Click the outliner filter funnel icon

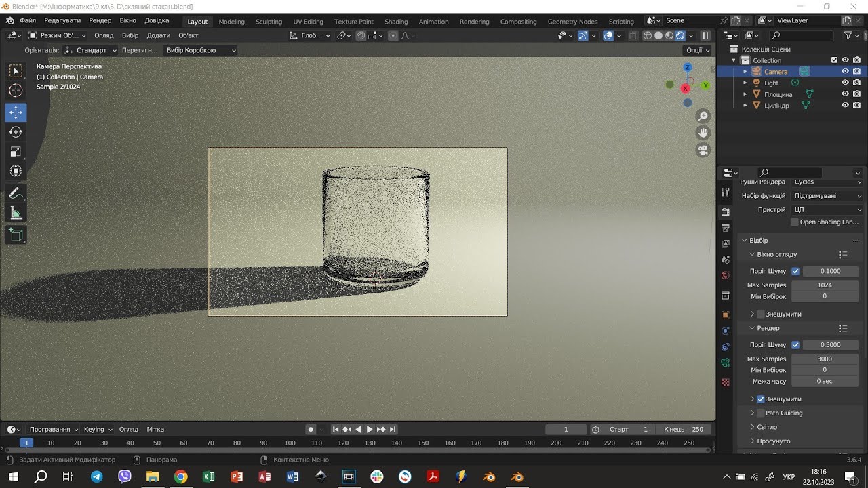pyautogui.click(x=848, y=35)
